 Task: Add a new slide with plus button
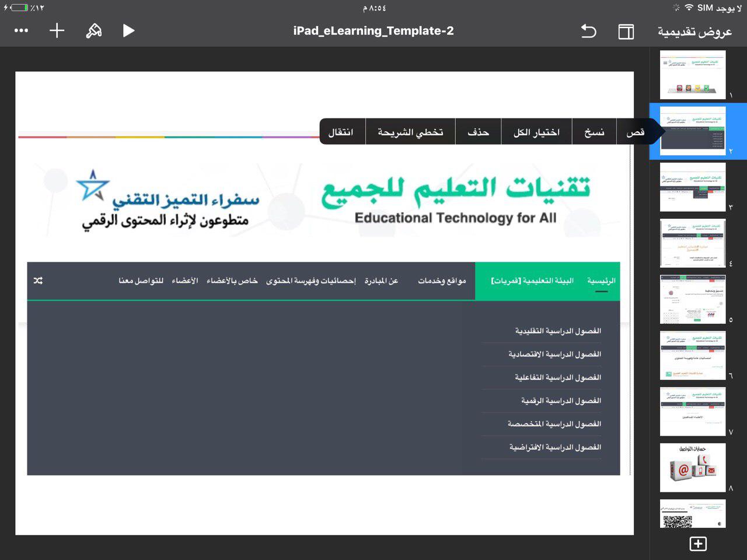pos(698,544)
